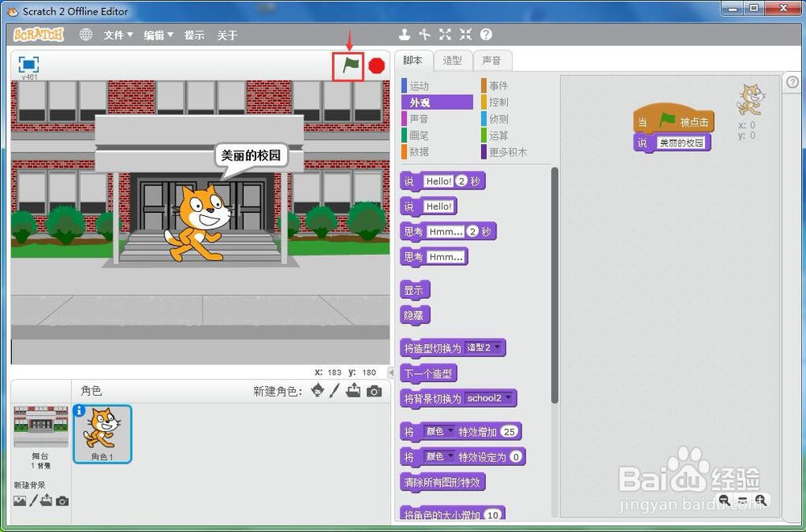This screenshot has width=806, height=532.
Task: Click the block help question-mark tool
Action: pyautogui.click(x=486, y=35)
